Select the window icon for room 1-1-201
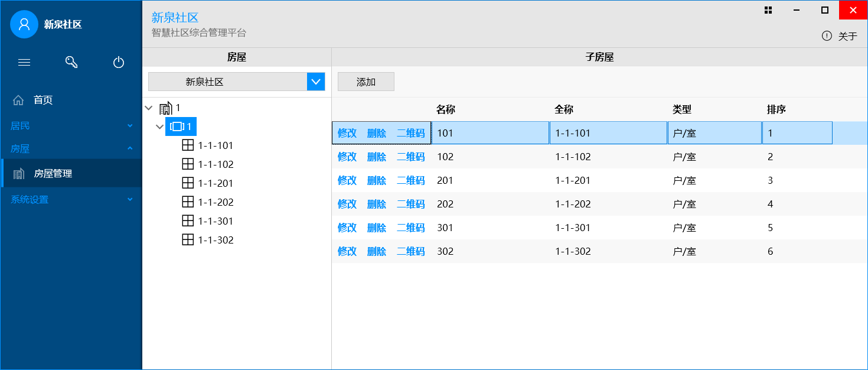The image size is (868, 370). pos(188,183)
